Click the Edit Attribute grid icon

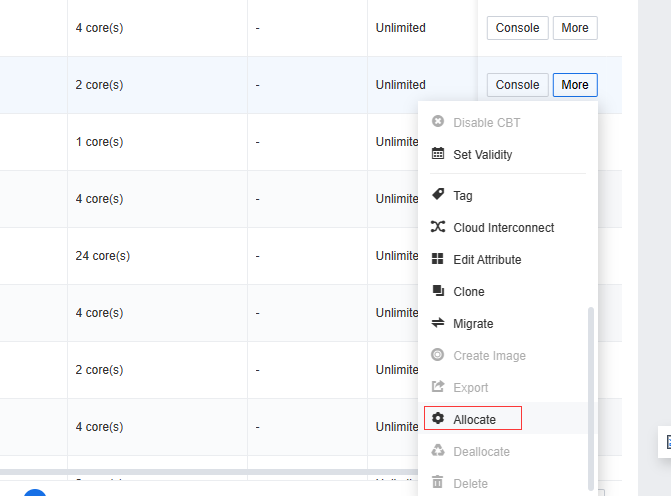pyautogui.click(x=437, y=259)
